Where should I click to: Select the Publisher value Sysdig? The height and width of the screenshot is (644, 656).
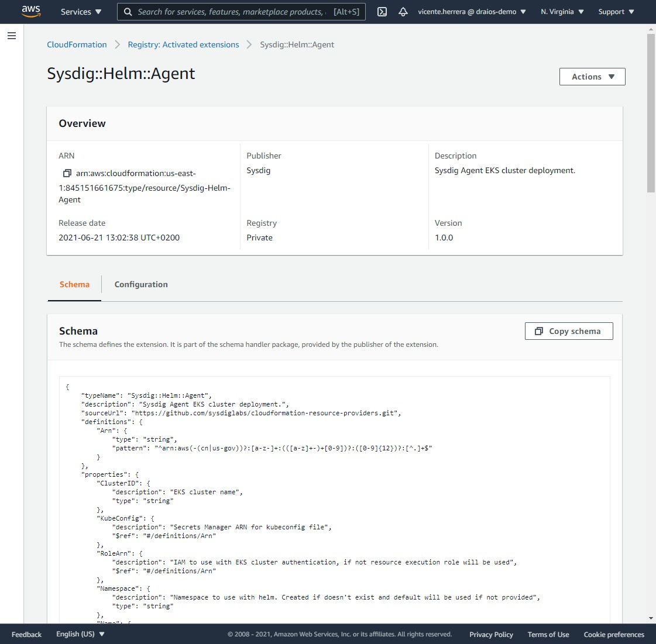point(258,171)
